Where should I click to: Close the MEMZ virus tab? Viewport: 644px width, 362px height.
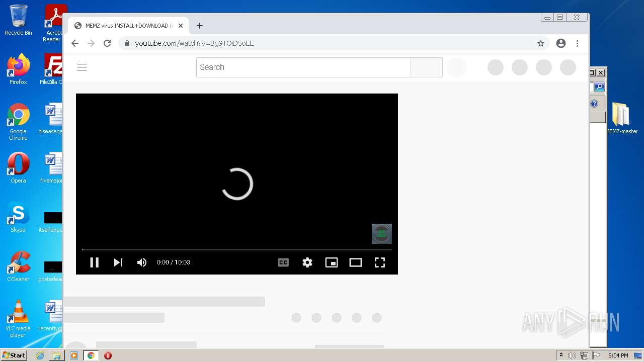click(181, 26)
